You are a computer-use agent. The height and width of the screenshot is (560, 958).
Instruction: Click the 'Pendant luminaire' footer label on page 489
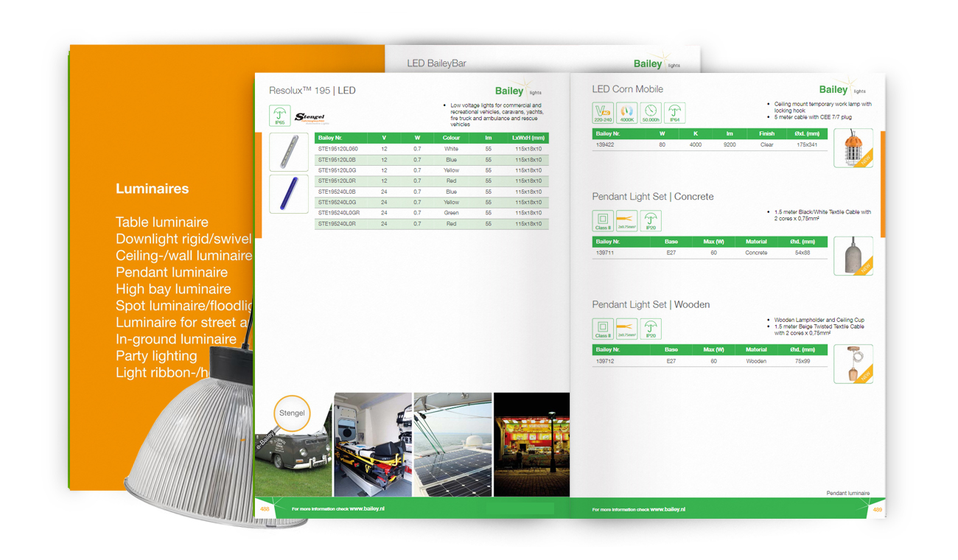(848, 493)
